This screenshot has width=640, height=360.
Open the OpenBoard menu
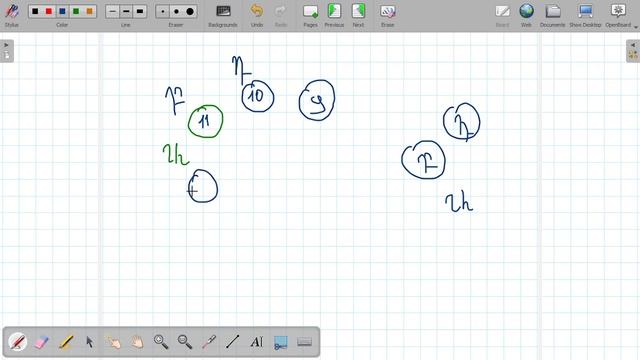618,15
